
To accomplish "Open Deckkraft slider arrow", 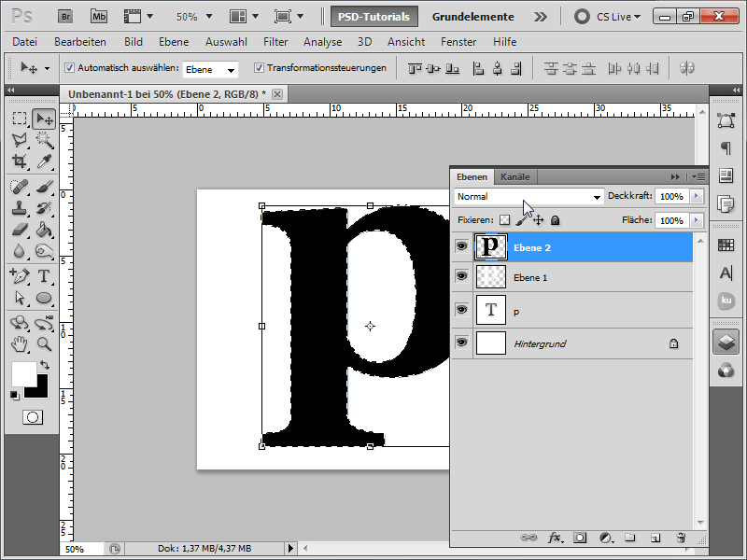I will 696,196.
